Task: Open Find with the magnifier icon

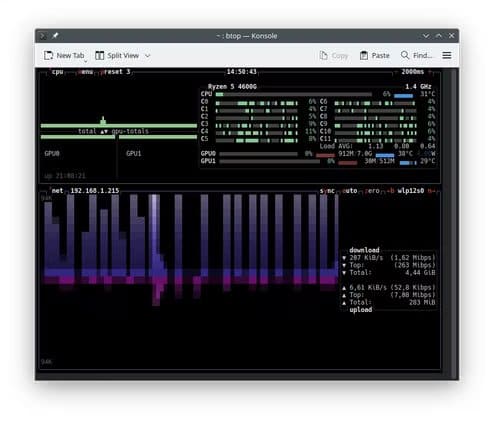Action: click(x=405, y=55)
